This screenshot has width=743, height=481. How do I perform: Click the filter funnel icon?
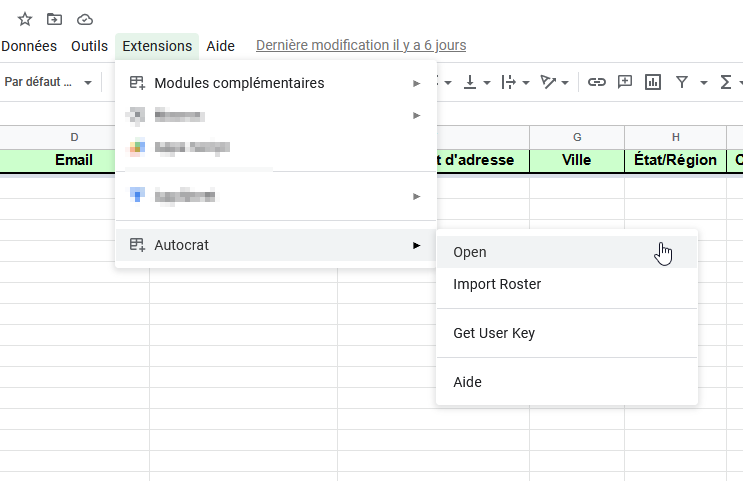(x=682, y=82)
